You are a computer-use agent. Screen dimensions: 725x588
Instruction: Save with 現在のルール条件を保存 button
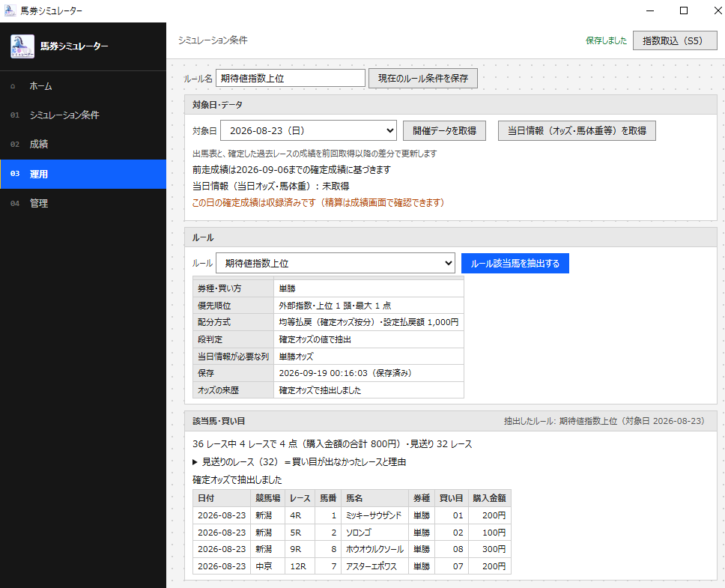click(x=423, y=78)
